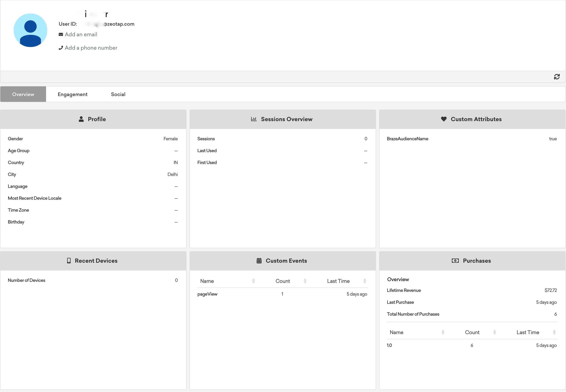The width and height of the screenshot is (566, 392).
Task: Click the Custom Events calendar icon
Action: click(259, 261)
